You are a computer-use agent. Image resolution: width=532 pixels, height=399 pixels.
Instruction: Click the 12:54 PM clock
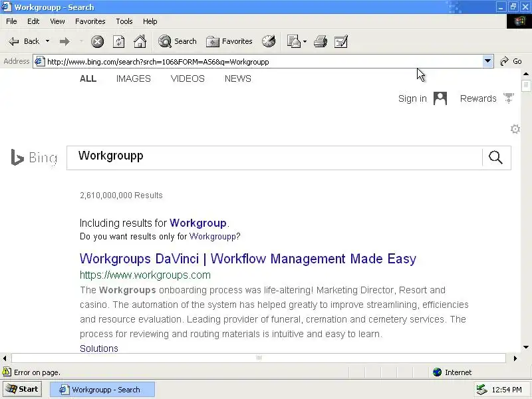pos(507,390)
